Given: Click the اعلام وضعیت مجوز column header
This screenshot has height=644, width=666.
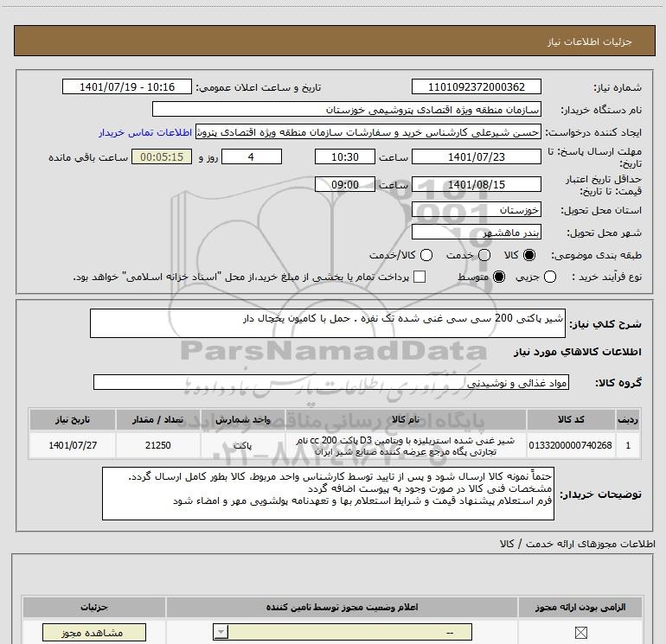Looking at the screenshot, I should click(342, 608).
